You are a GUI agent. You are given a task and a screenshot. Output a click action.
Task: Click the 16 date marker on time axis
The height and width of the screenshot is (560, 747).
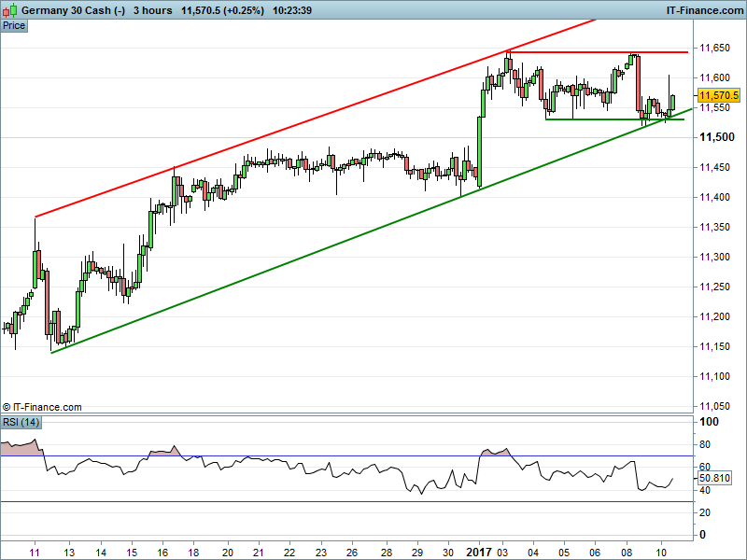tap(162, 553)
